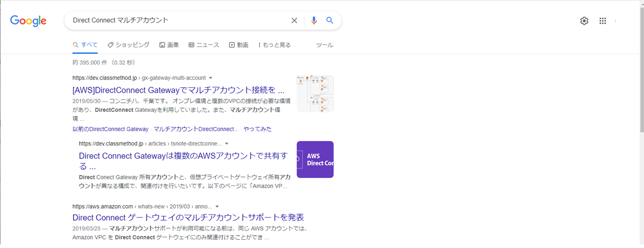The image size is (644, 248).
Task: Expand the もっと見る menu
Action: point(274,45)
